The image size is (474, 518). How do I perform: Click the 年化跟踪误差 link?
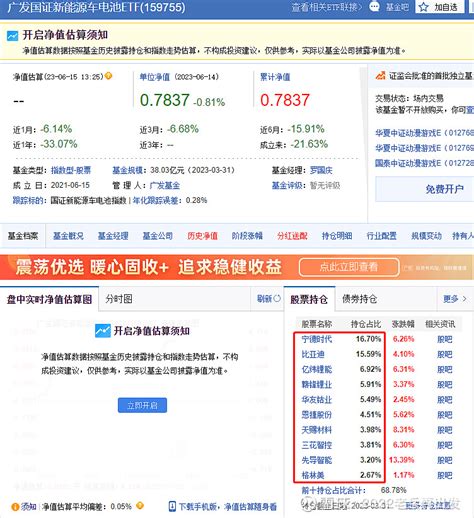[x=155, y=200]
